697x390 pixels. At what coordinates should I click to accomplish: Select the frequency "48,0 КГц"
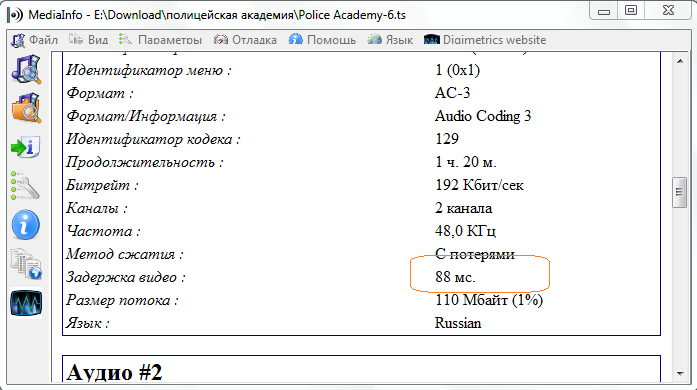[x=465, y=231]
